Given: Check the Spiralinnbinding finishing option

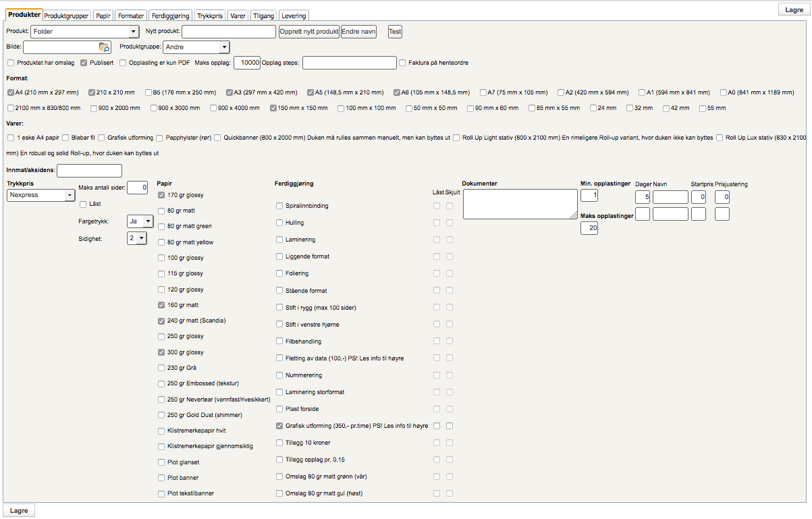Looking at the screenshot, I should (279, 206).
